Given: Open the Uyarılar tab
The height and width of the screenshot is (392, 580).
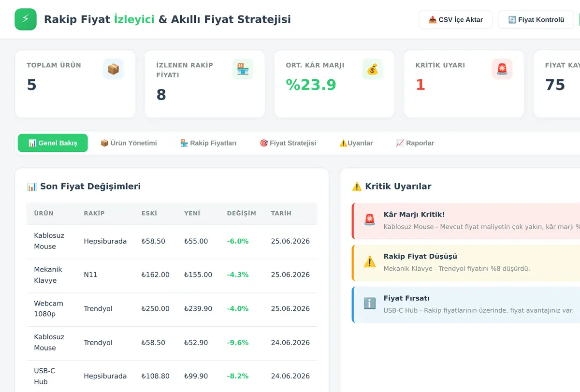Looking at the screenshot, I should [356, 143].
